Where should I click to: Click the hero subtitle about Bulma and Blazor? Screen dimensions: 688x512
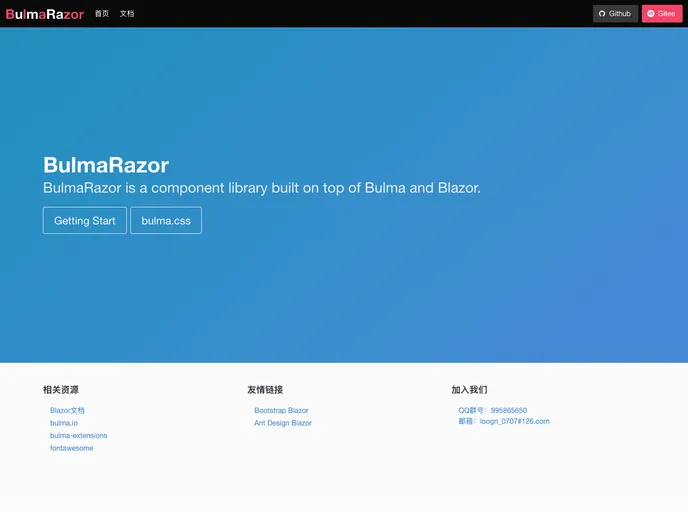[x=262, y=188]
